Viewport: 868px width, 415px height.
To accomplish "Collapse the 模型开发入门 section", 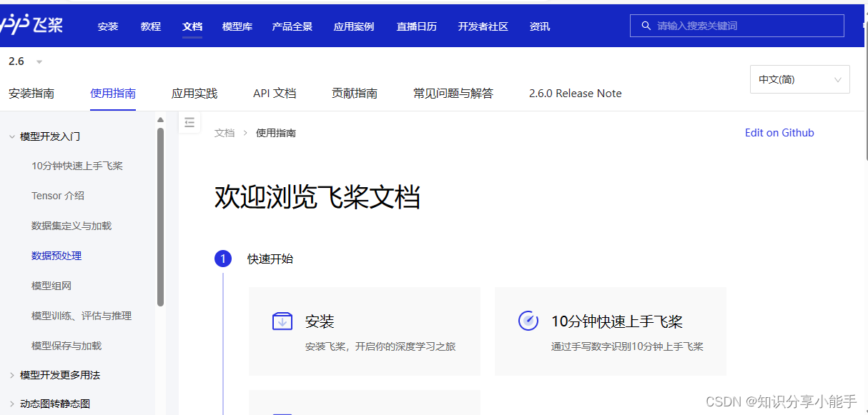I will tap(12, 136).
